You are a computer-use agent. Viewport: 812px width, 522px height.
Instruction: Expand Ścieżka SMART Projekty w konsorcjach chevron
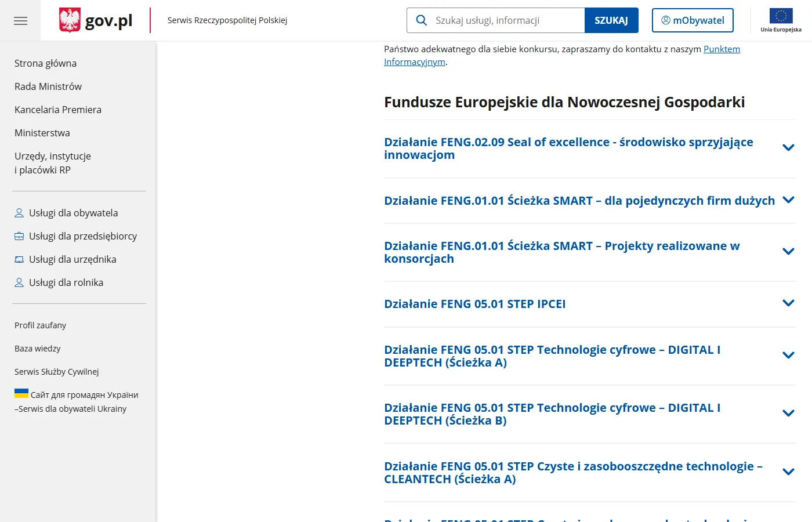[x=788, y=251]
